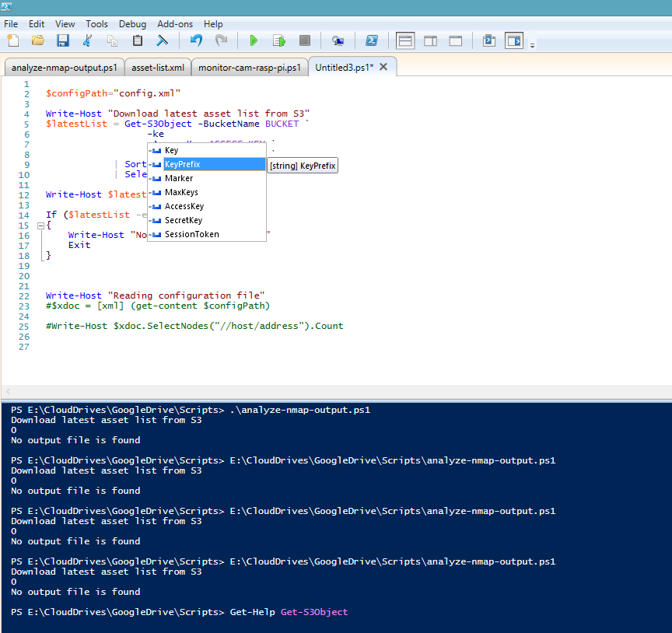The width and height of the screenshot is (672, 633).
Task: Switch to the asset-list.xml tab
Action: click(158, 67)
